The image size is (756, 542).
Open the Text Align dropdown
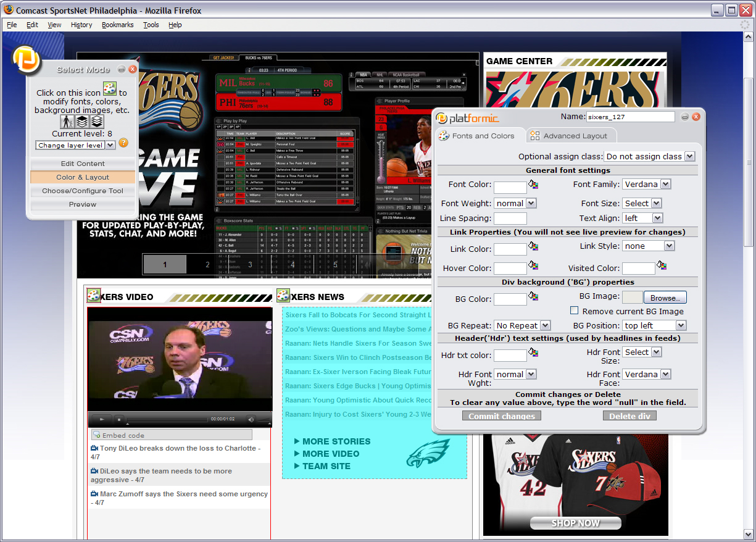(642, 218)
